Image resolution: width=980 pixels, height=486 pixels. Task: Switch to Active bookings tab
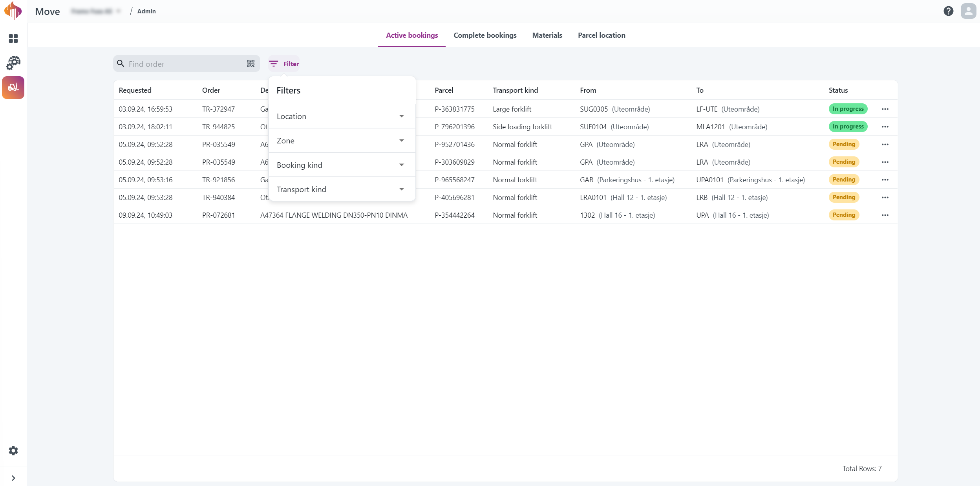tap(412, 35)
